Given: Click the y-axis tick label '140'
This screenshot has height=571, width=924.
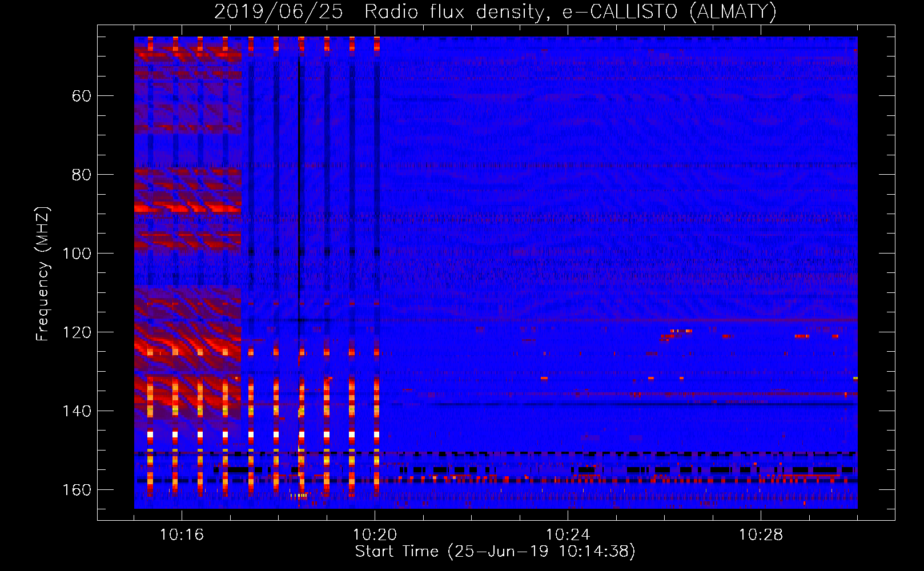Looking at the screenshot, I should tap(77, 411).
